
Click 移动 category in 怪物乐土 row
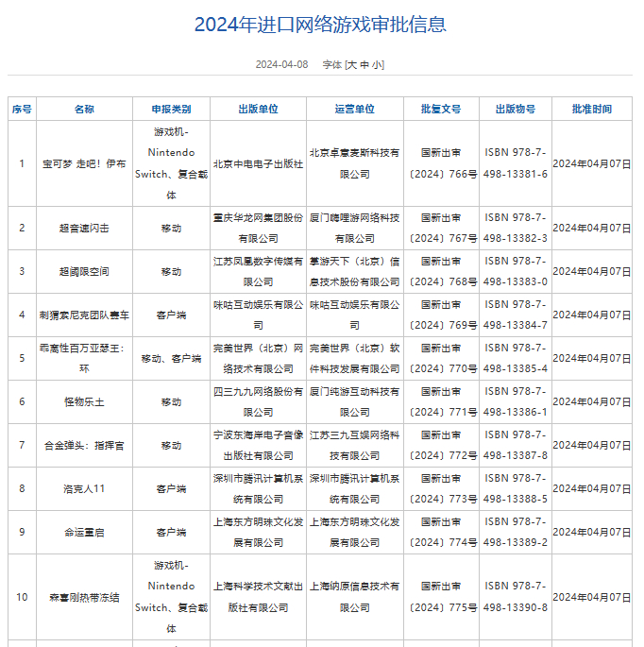(x=171, y=402)
